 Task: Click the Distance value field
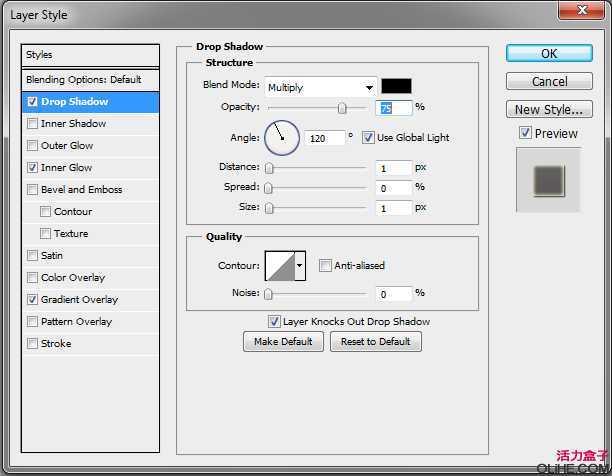point(394,168)
